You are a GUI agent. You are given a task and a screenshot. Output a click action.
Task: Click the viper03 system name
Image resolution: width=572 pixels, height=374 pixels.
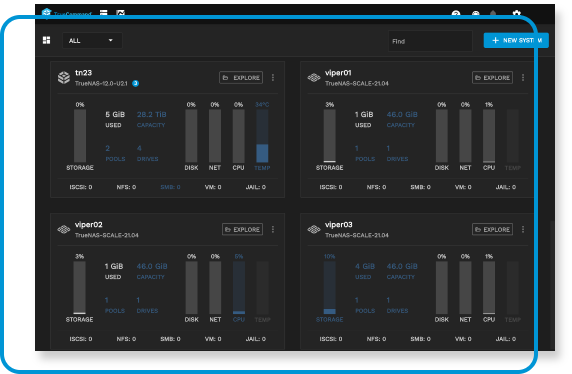[x=339, y=224]
